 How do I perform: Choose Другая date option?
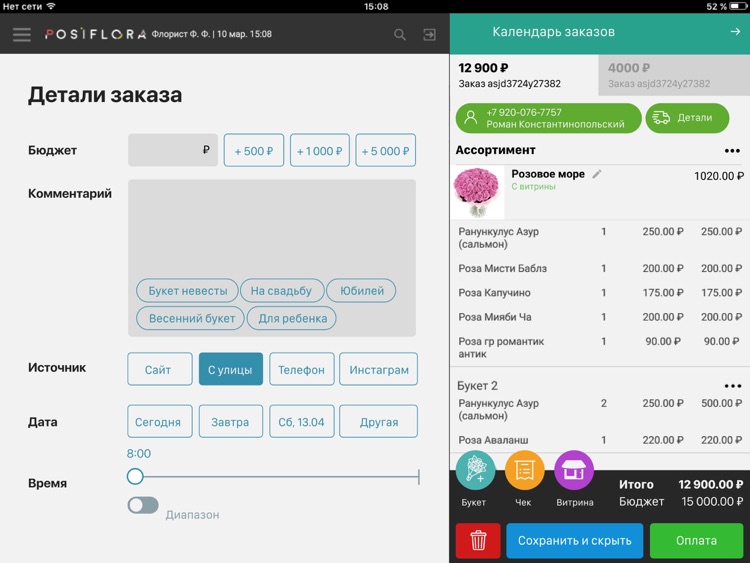[378, 421]
